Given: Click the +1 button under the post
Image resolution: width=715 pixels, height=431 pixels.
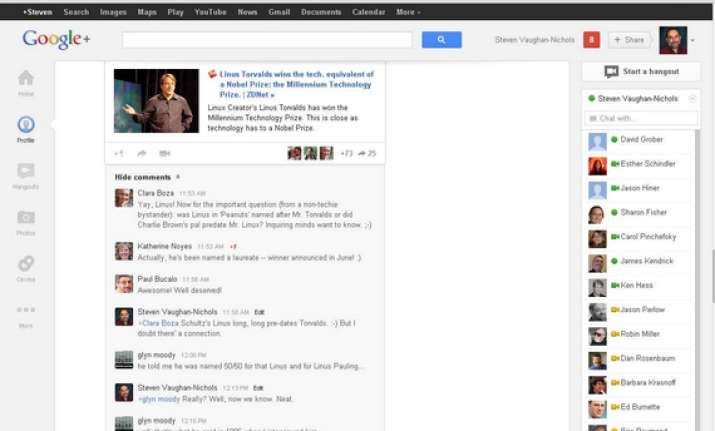Looking at the screenshot, I should pyautogui.click(x=119, y=153).
